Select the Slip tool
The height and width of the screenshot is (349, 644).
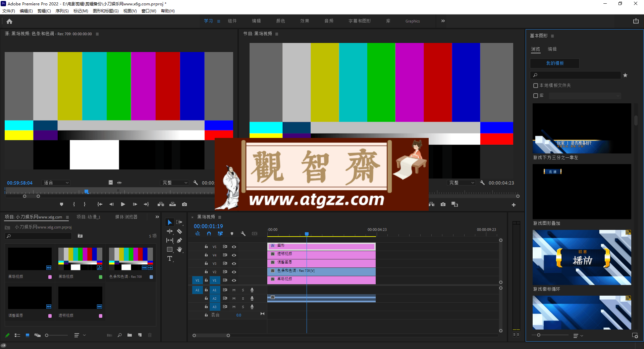[170, 240]
